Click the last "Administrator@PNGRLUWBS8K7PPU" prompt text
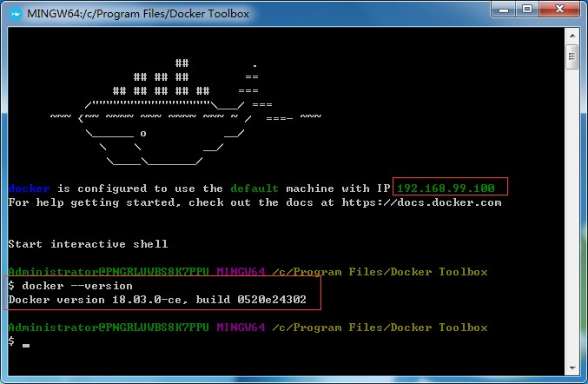Viewport: 588px width, 384px height. click(x=109, y=328)
